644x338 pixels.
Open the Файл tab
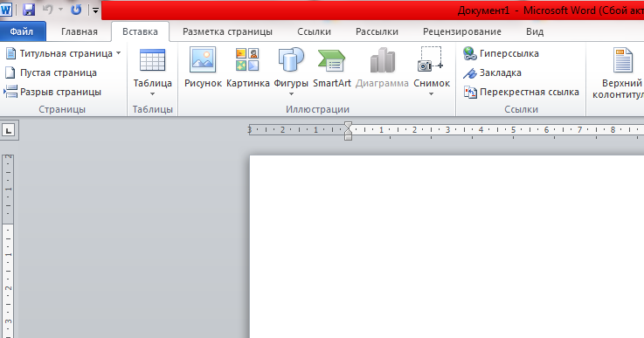(x=21, y=31)
